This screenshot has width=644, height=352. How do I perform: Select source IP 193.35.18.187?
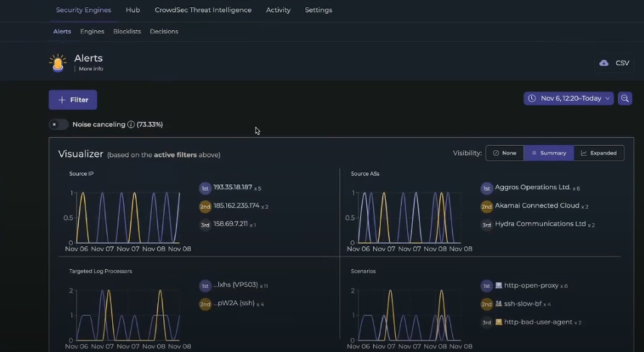click(233, 187)
